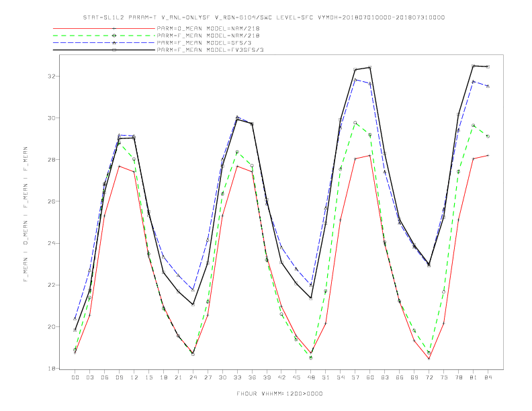Click y-axis tick label 22
Screen dimensions: 532x411
point(51,285)
